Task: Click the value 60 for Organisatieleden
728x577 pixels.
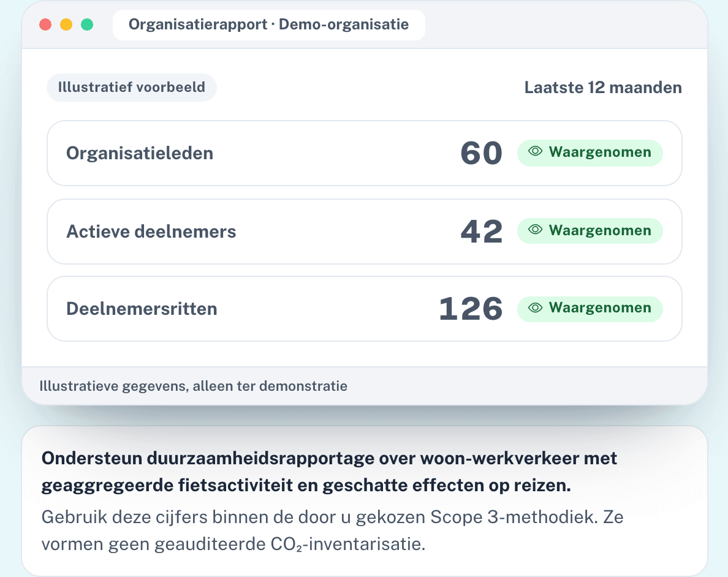Action: pos(482,153)
